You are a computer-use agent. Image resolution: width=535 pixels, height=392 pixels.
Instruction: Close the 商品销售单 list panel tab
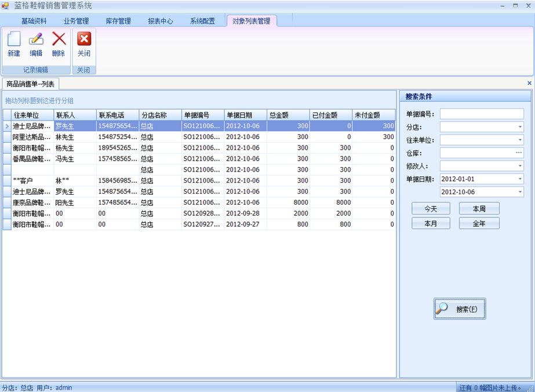(x=529, y=84)
